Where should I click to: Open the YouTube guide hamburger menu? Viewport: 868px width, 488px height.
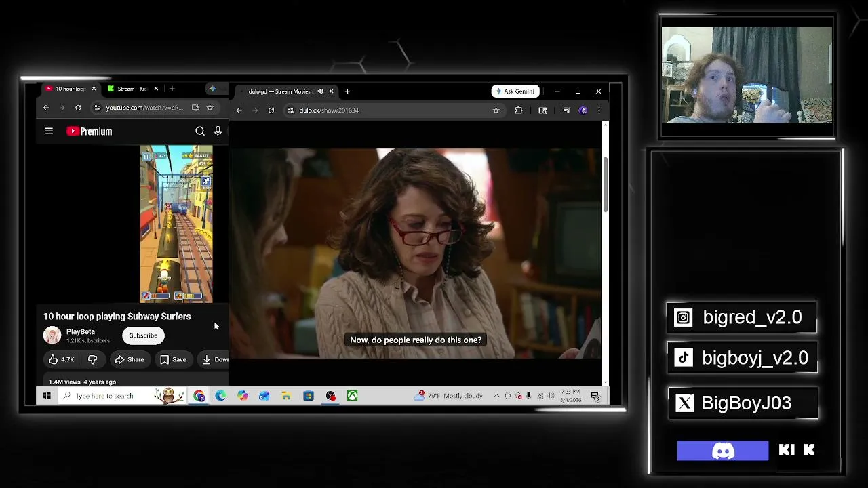coord(49,131)
